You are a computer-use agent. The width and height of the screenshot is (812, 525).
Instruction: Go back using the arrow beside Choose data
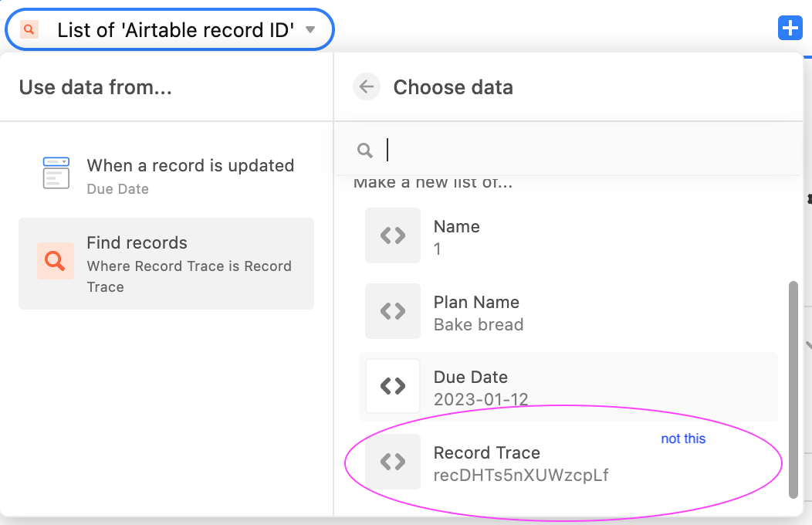pyautogui.click(x=367, y=86)
